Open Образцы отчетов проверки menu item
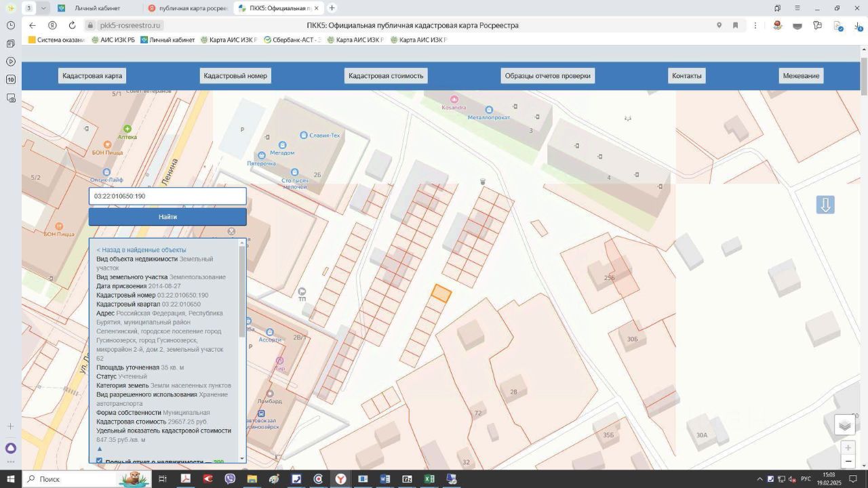Viewport: 868px width, 488px height. pyautogui.click(x=548, y=76)
